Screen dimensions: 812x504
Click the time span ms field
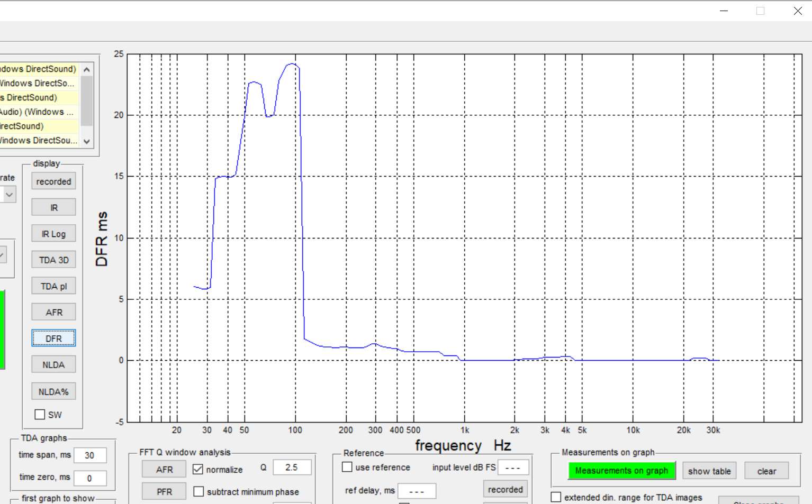(89, 455)
